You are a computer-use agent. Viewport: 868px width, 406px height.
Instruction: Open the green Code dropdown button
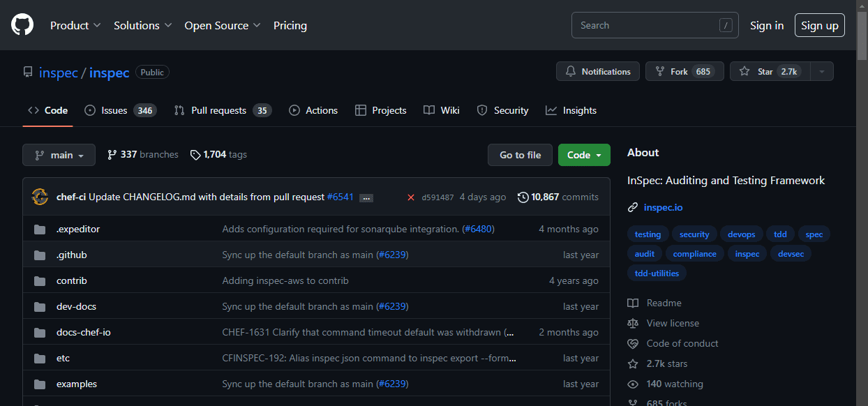tap(584, 155)
